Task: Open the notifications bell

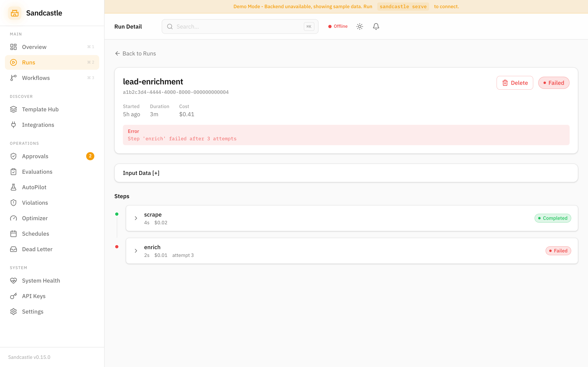Action: click(376, 27)
